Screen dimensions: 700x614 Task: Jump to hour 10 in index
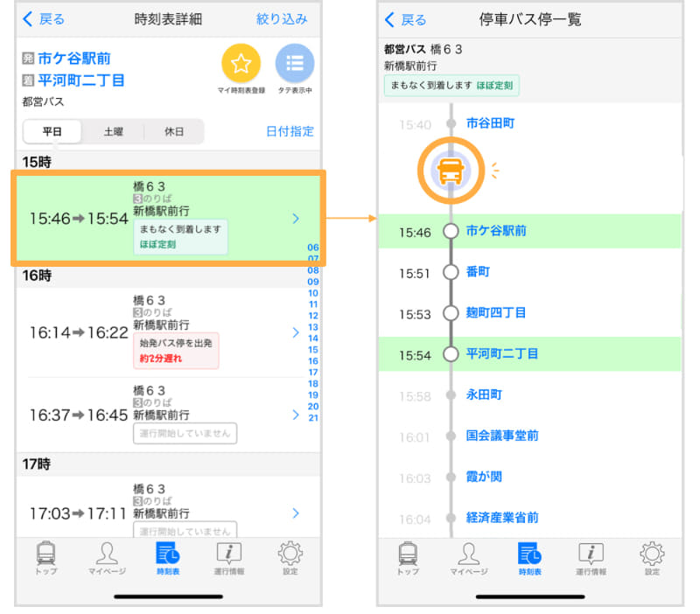pos(313,293)
